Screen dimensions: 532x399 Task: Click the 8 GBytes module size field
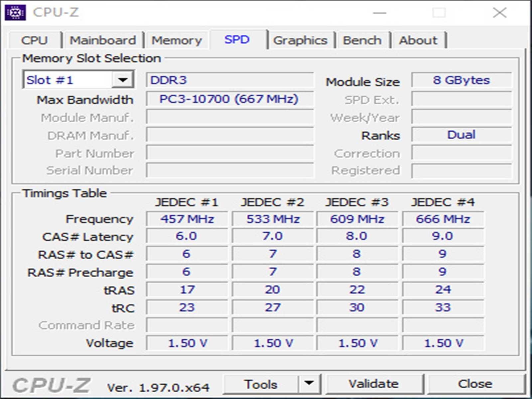pos(461,80)
